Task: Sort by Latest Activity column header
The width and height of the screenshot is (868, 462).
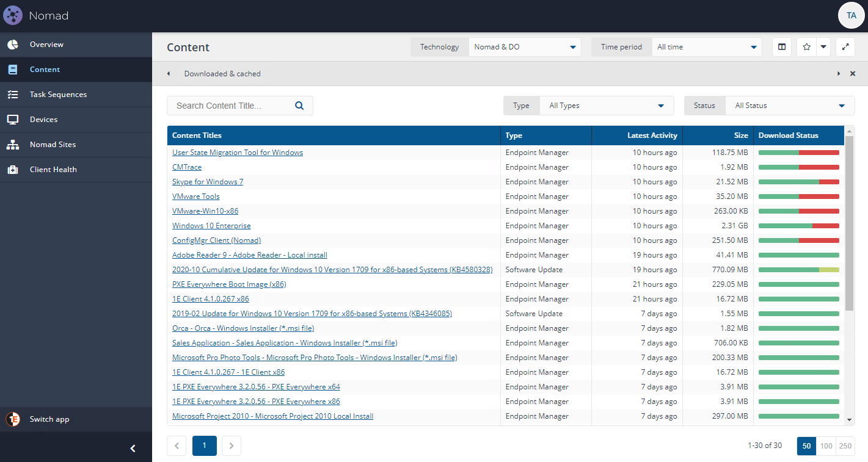Action: pos(637,135)
